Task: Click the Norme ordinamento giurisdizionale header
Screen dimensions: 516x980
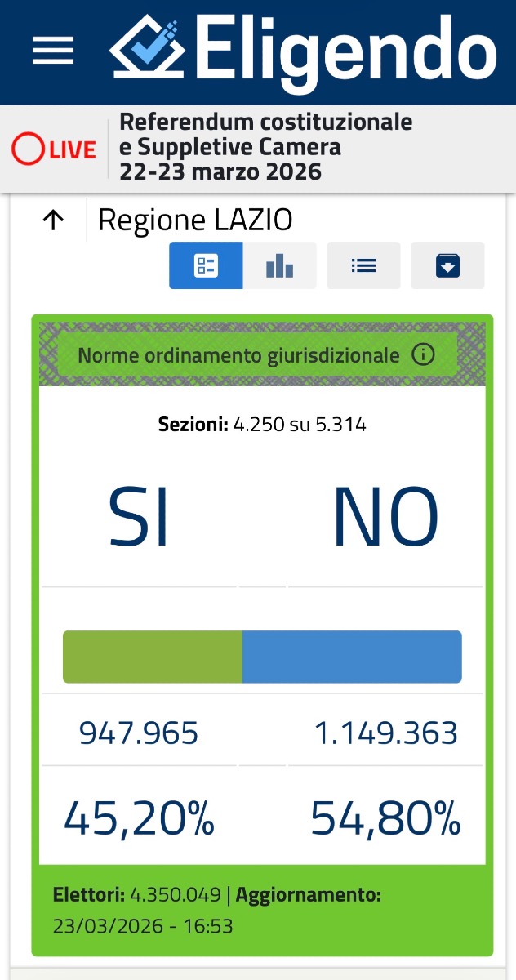Action: [238, 355]
